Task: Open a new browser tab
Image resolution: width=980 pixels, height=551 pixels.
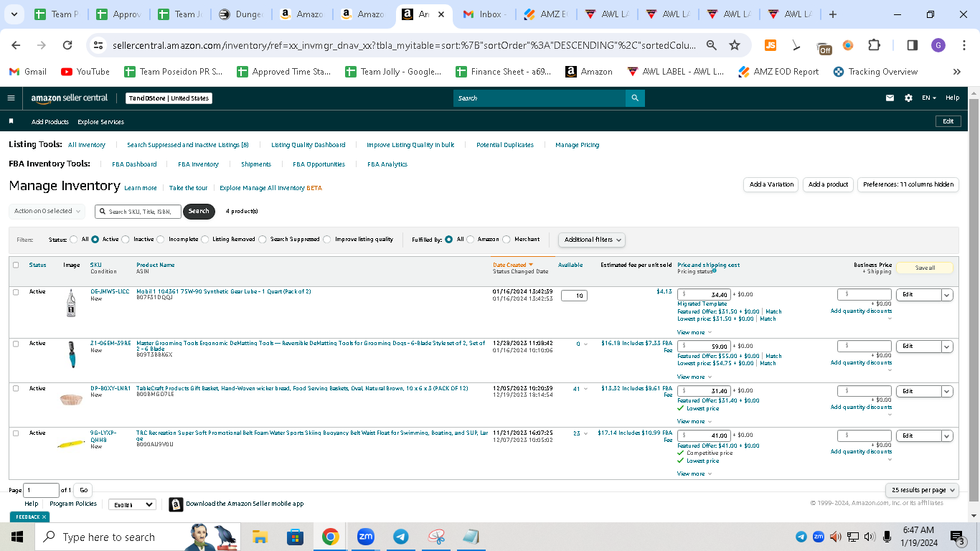Action: click(833, 14)
